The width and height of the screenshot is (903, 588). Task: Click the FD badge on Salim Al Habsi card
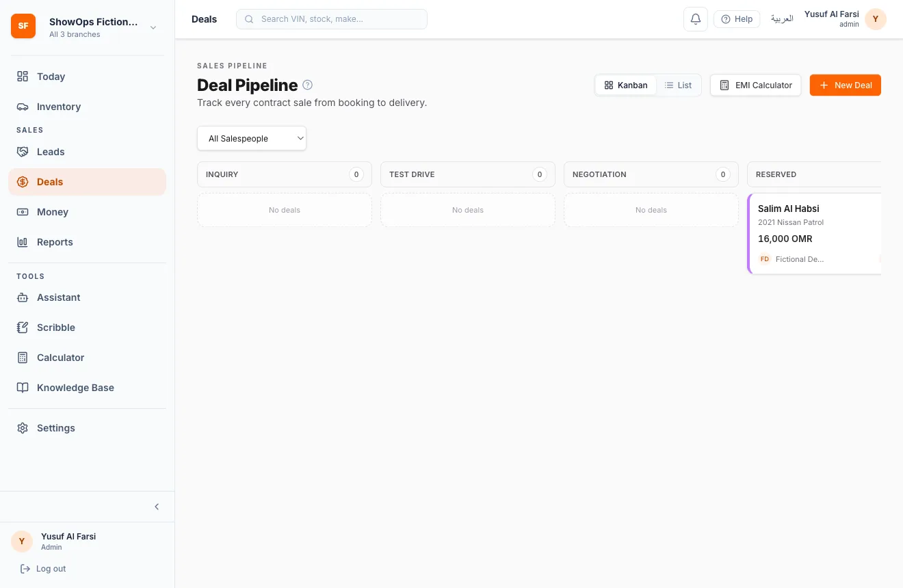[765, 259]
